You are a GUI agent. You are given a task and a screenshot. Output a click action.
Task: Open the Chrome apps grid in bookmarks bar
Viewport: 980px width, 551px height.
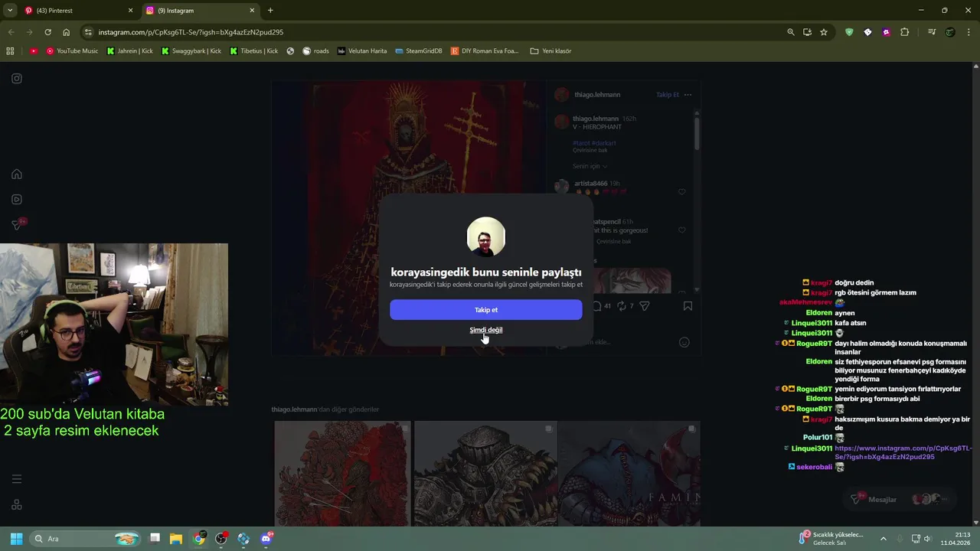click(x=10, y=51)
